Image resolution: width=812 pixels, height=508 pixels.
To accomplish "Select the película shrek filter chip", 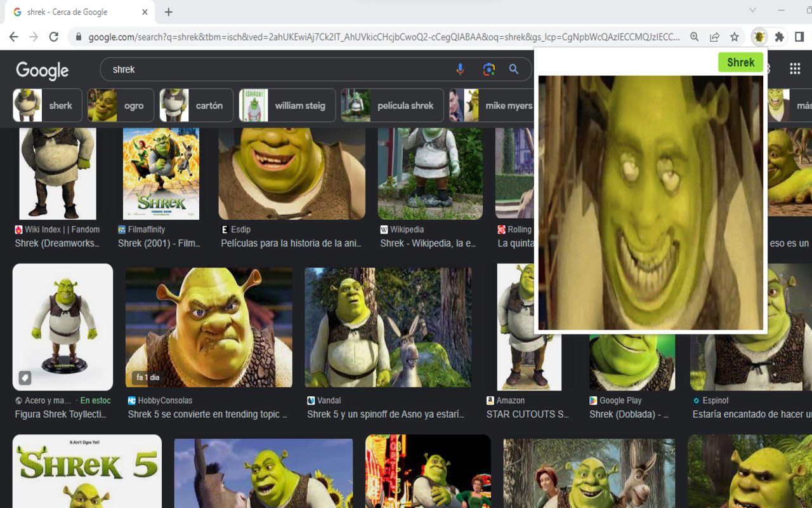I will (393, 105).
